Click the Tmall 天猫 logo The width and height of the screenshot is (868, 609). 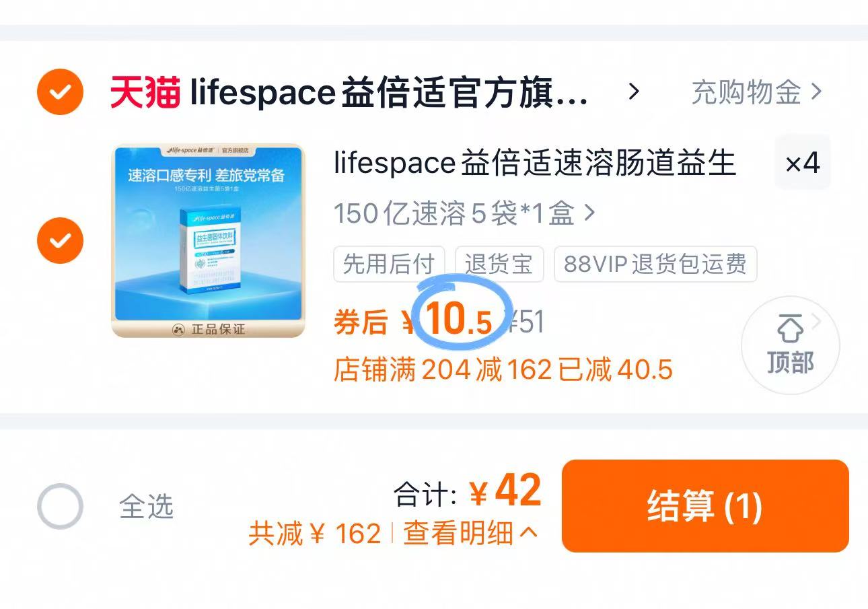tap(145, 93)
